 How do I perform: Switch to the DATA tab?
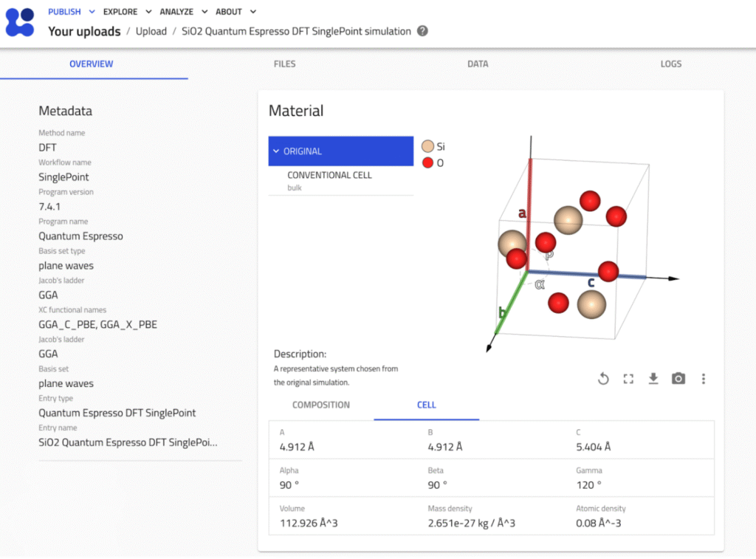478,64
